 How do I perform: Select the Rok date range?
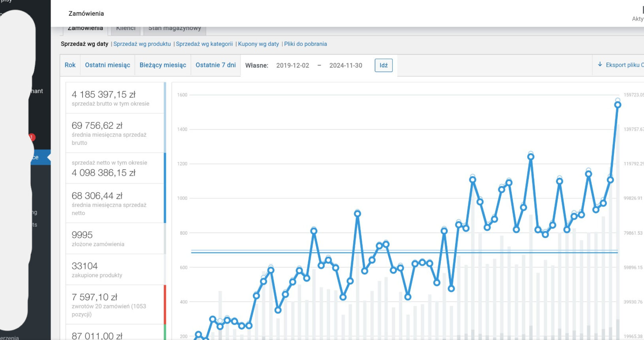(70, 65)
